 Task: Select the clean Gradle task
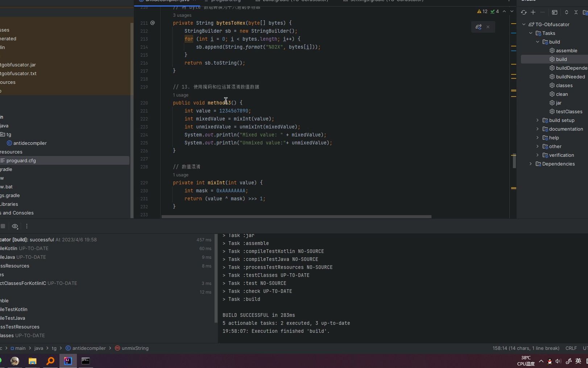click(562, 94)
